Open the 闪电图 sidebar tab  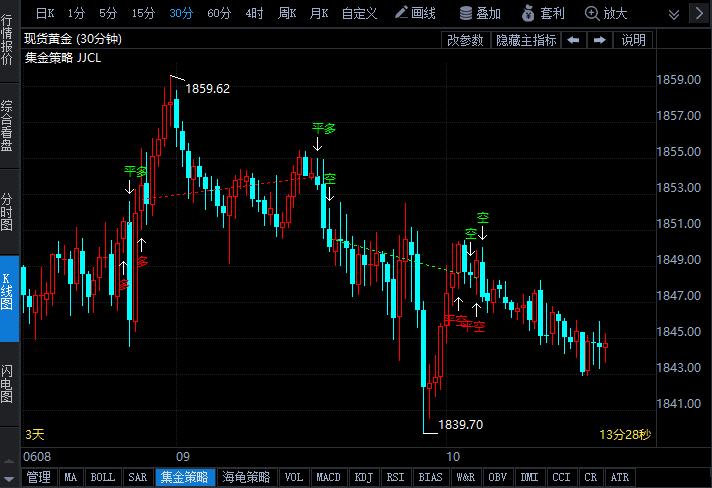click(x=7, y=384)
